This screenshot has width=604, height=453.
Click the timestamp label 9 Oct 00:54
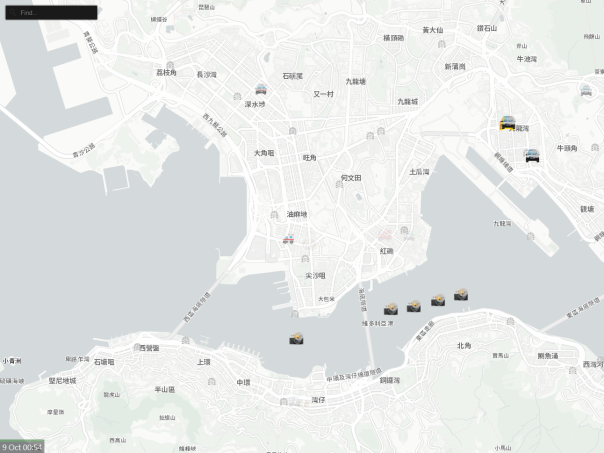(22, 446)
